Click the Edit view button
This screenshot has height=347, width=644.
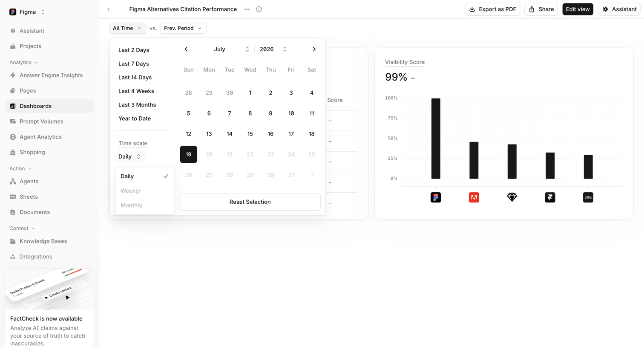(x=578, y=9)
